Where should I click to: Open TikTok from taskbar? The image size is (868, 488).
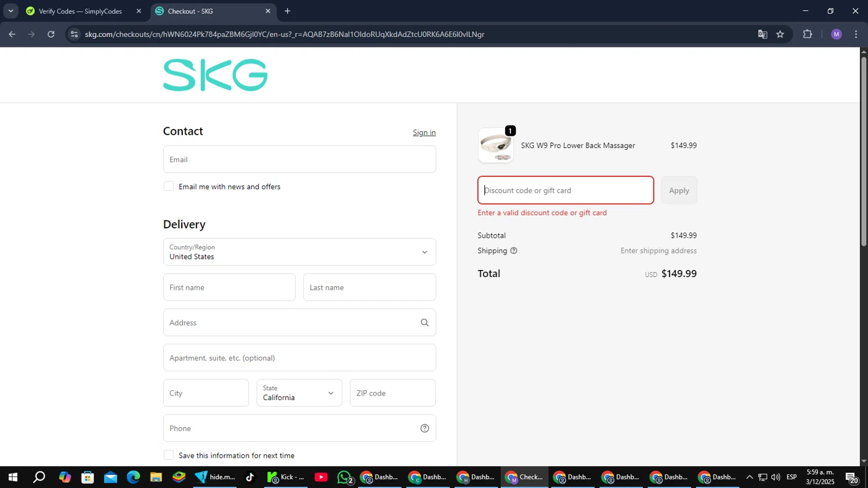pyautogui.click(x=250, y=477)
